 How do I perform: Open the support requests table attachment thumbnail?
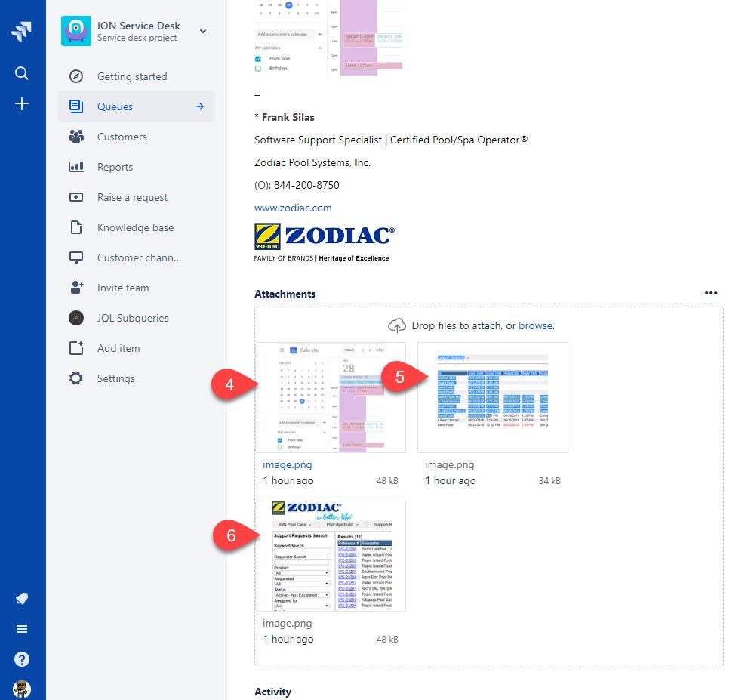[x=492, y=398]
